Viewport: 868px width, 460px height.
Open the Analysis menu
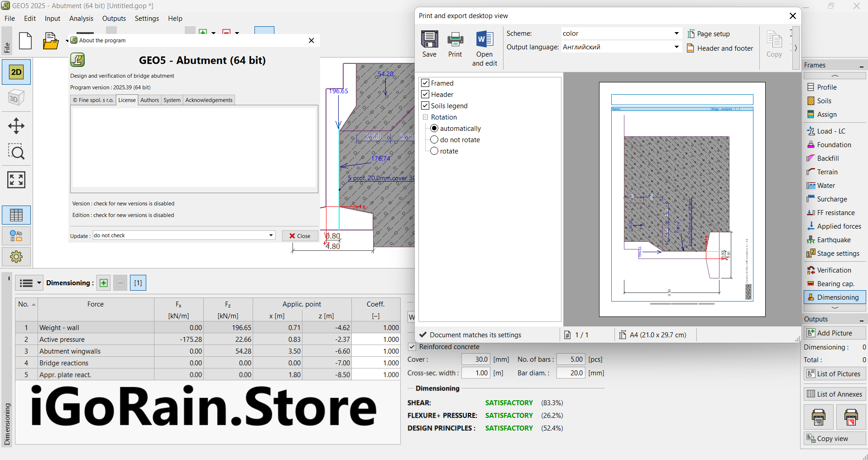[x=81, y=19]
